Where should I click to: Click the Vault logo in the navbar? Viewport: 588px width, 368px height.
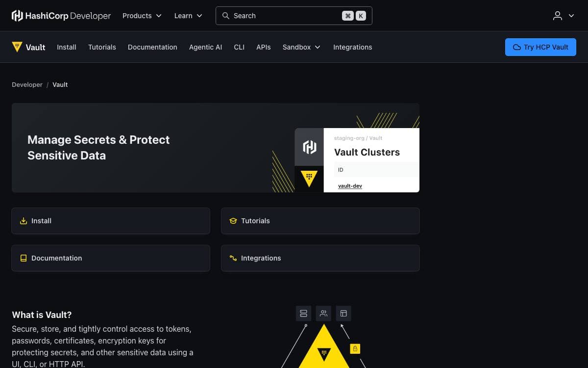coord(28,47)
